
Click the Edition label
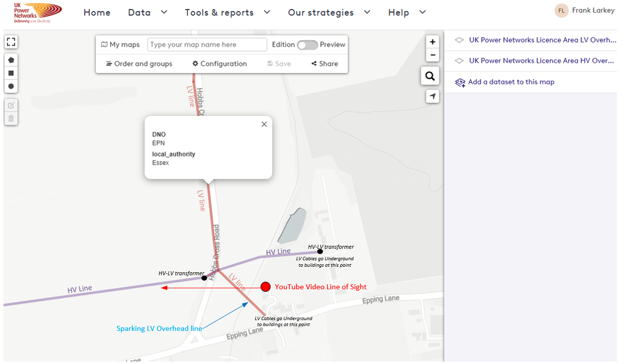(x=283, y=45)
